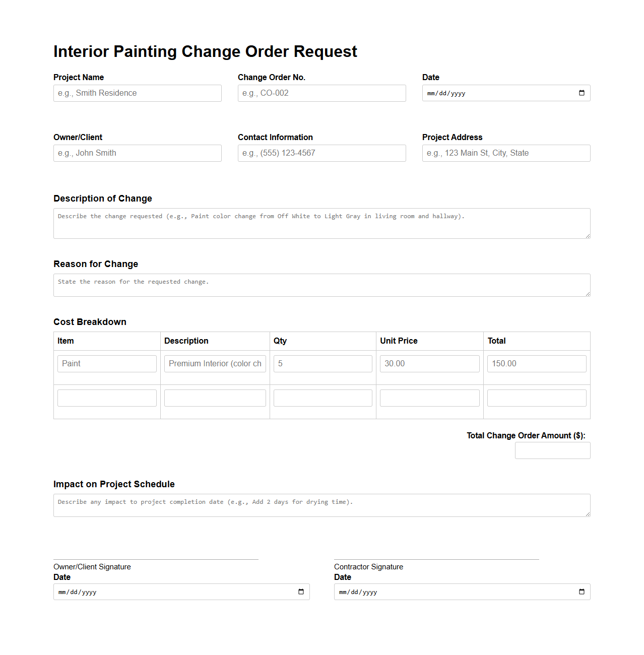Click the empty second-row Item cell
Image resolution: width=644 pixels, height=655 pixels.
106,398
